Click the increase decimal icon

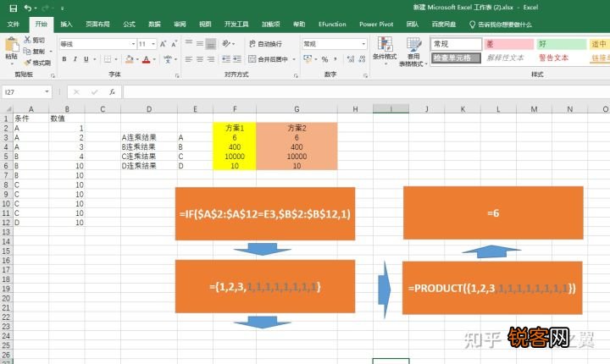351,59
